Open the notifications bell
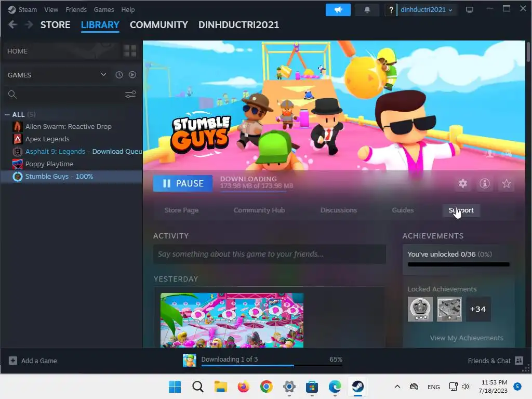 [x=367, y=10]
